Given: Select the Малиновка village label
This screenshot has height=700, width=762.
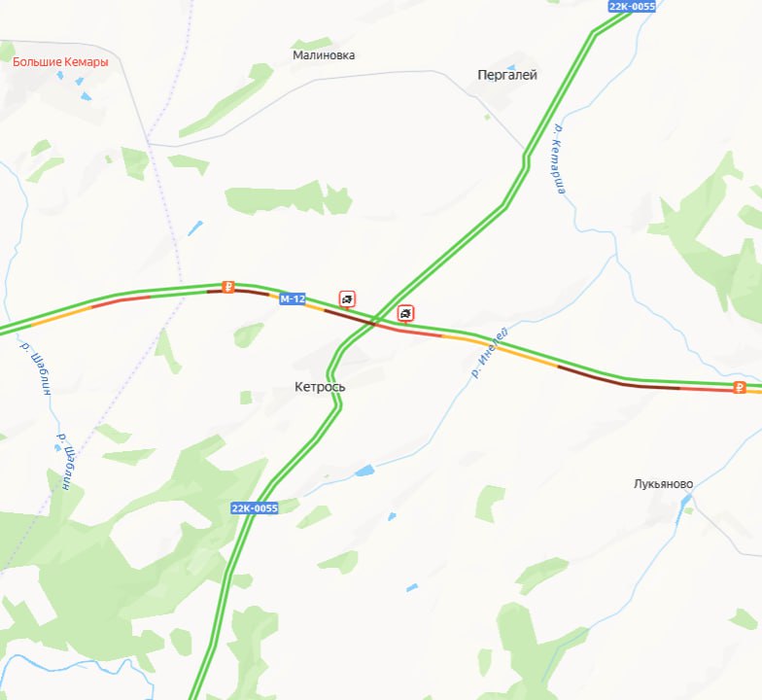Looking at the screenshot, I should (x=324, y=54).
